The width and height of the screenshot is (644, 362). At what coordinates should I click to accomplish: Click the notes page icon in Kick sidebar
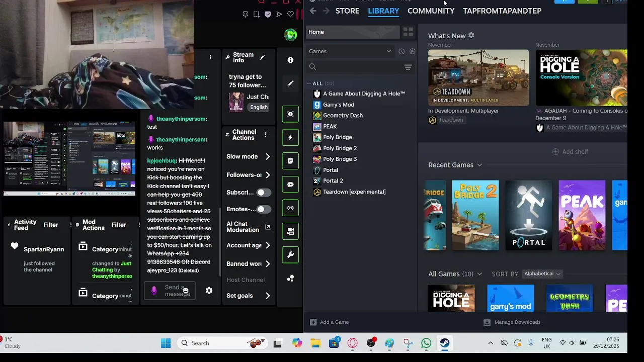(290, 161)
